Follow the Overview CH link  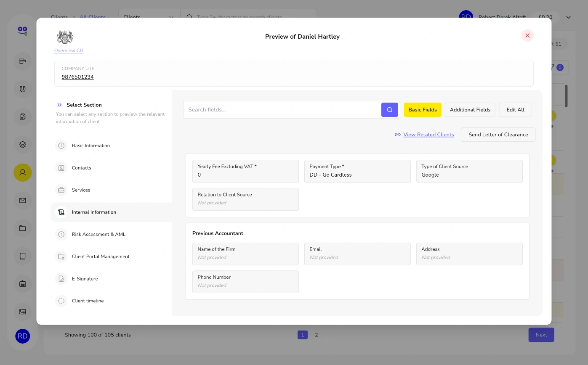coord(69,50)
